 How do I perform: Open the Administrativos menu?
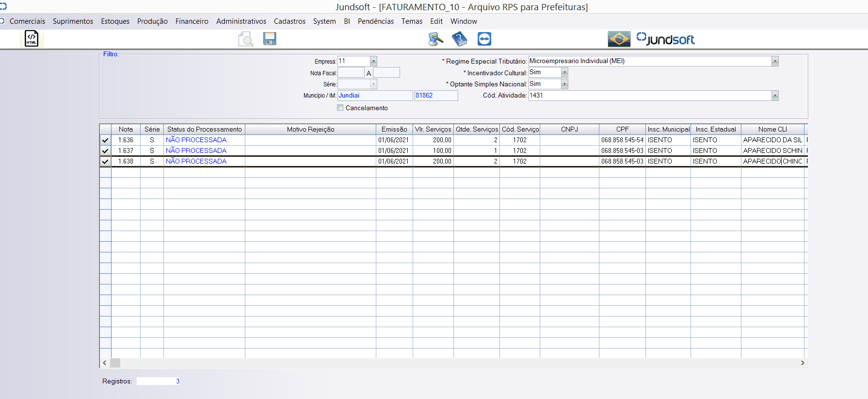tap(241, 21)
